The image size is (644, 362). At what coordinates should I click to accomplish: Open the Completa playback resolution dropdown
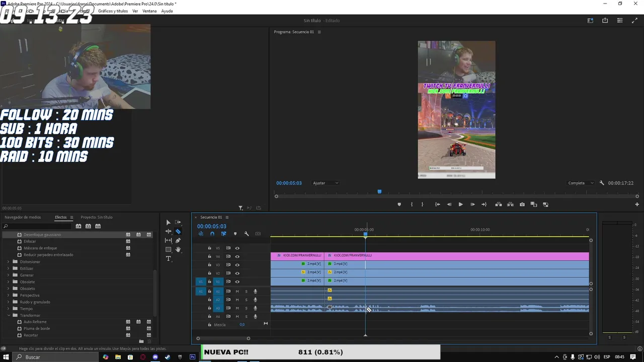tap(581, 183)
